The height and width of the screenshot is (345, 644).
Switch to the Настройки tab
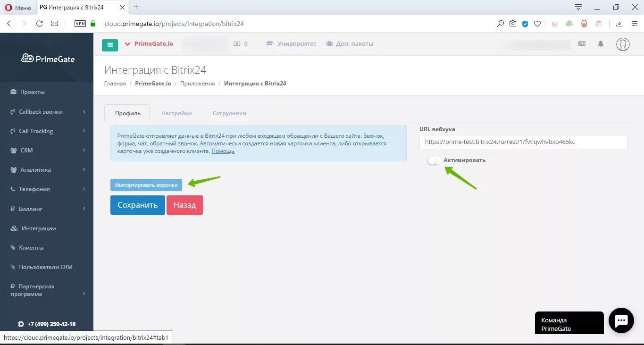point(176,113)
